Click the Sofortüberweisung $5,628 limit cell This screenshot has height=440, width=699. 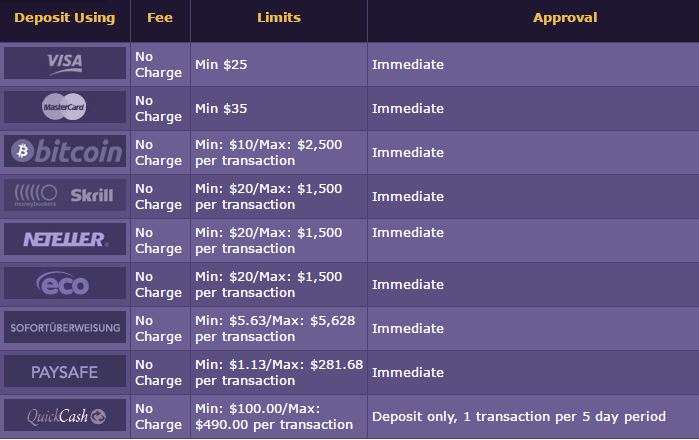(x=279, y=329)
